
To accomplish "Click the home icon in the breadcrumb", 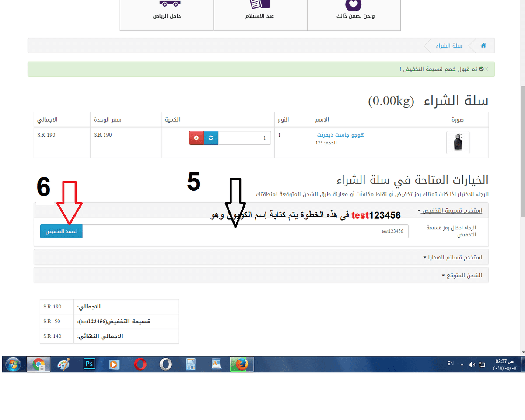I will tap(483, 45).
